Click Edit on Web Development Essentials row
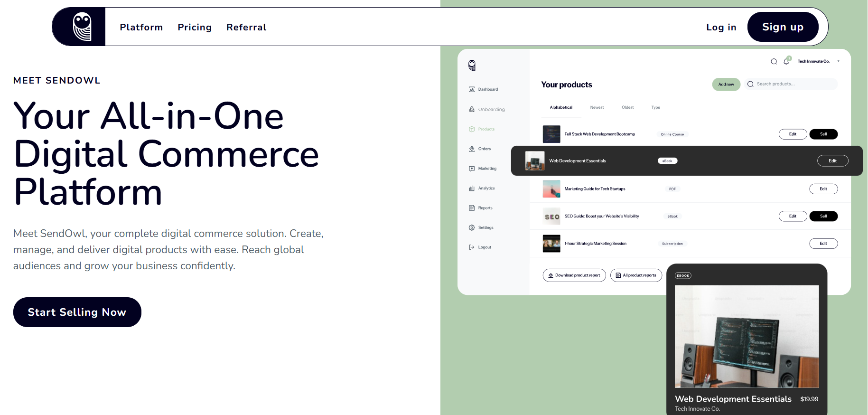The image size is (868, 415). click(832, 161)
